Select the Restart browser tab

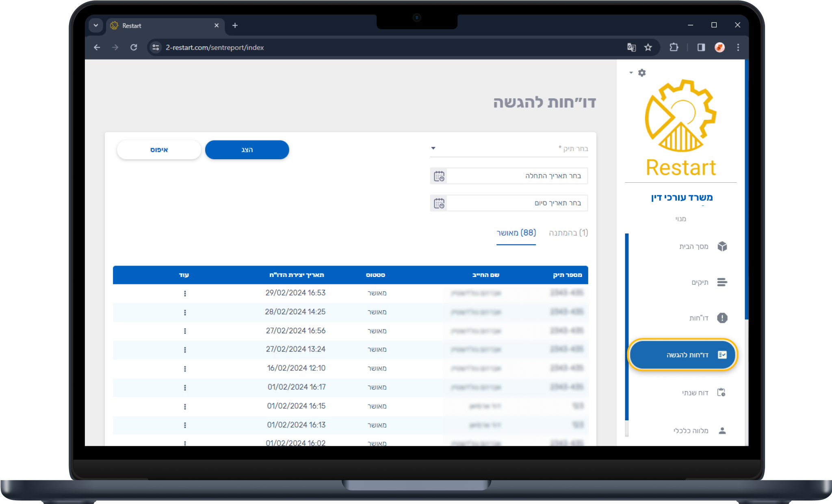pos(166,26)
